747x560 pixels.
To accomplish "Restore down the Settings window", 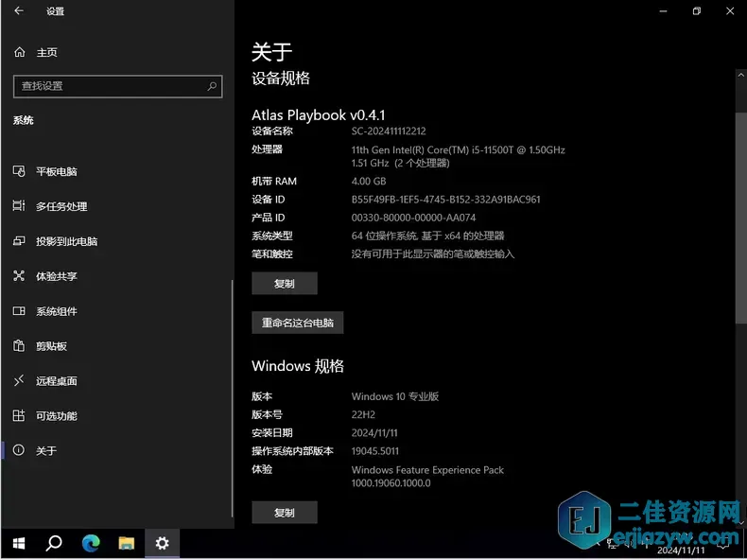I will point(697,11).
